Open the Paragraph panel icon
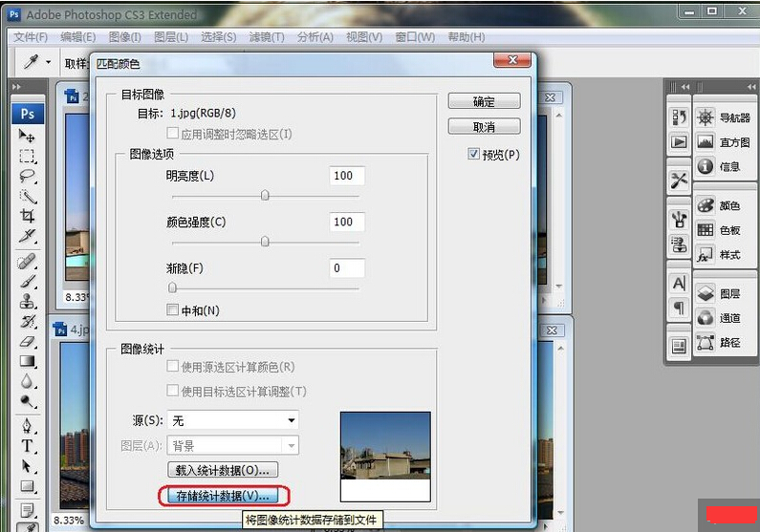Viewport: 760px width, 532px height. click(679, 307)
